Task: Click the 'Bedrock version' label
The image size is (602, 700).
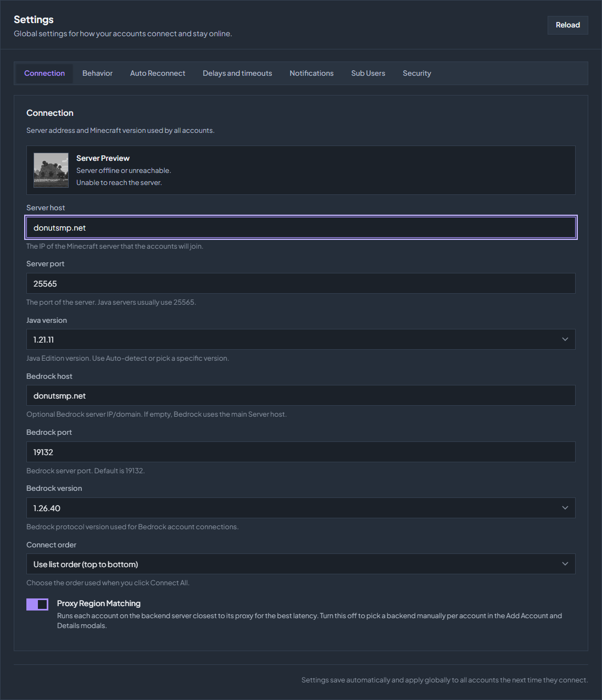Action: click(x=54, y=488)
